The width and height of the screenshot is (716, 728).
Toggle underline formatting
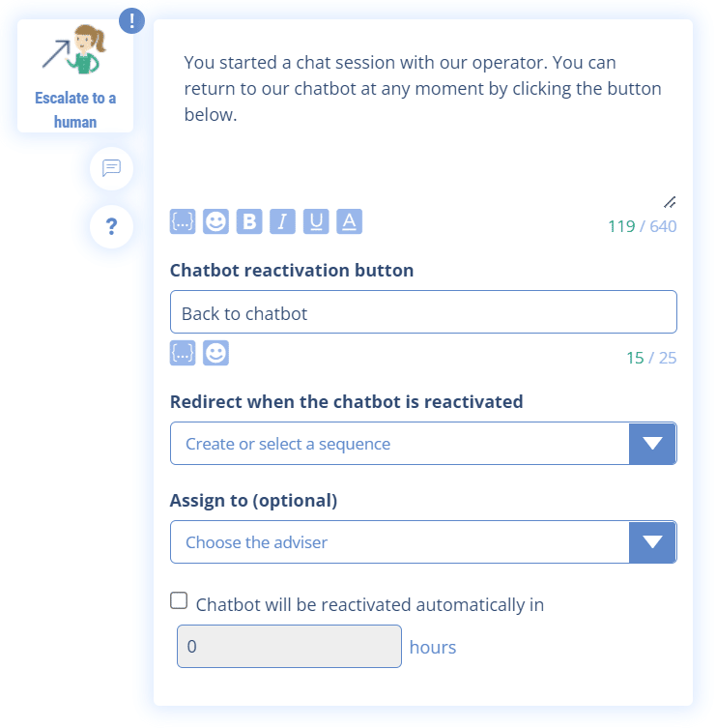316,221
